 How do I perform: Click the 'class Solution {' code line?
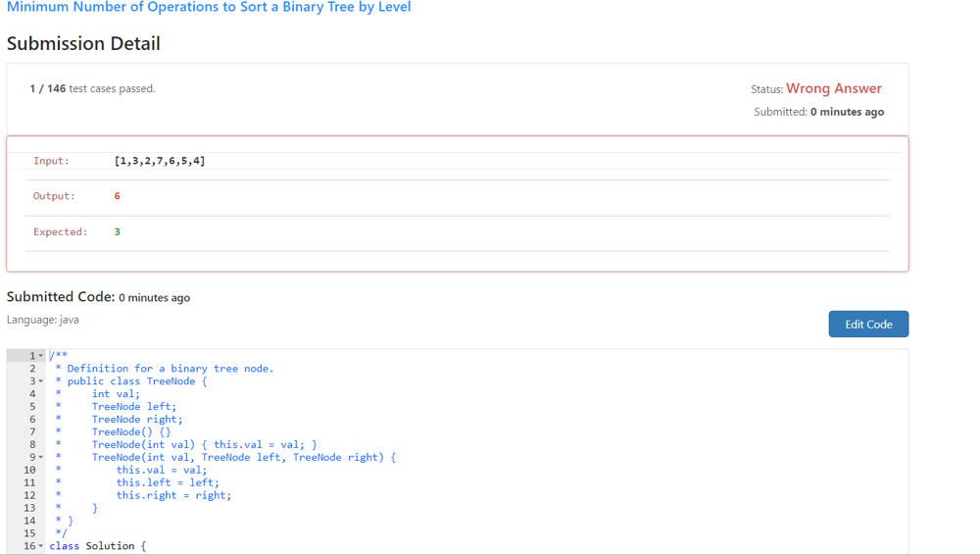(98, 546)
